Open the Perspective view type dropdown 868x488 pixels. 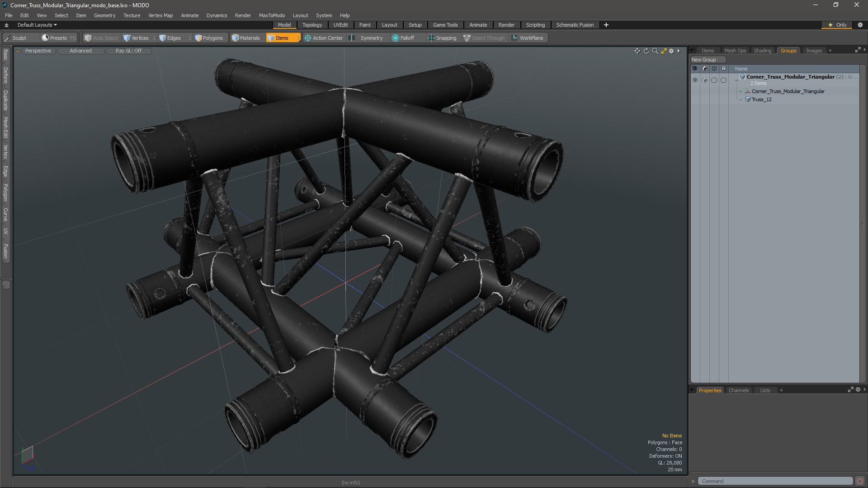[38, 51]
